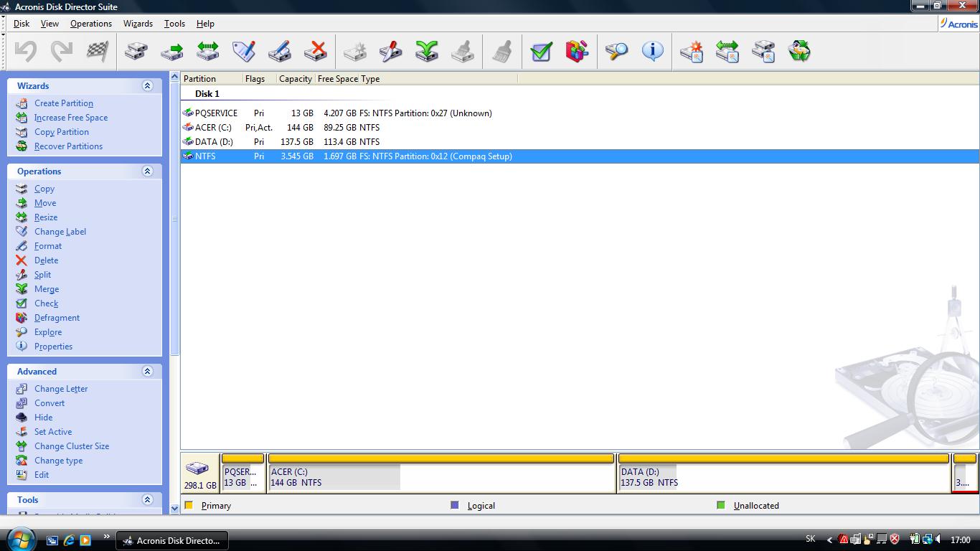Launch Recover Partitions wizard toolbar icon
Viewport: 980px width, 551px height.
799,51
